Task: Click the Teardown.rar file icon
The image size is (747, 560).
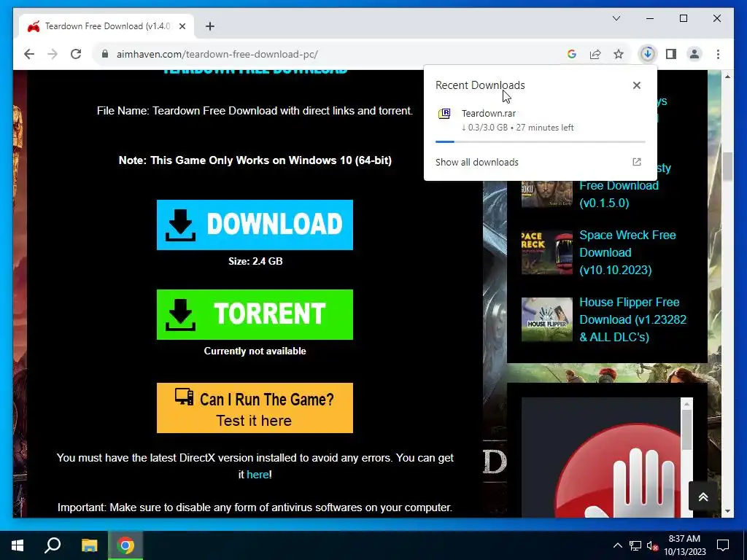Action: [444, 113]
